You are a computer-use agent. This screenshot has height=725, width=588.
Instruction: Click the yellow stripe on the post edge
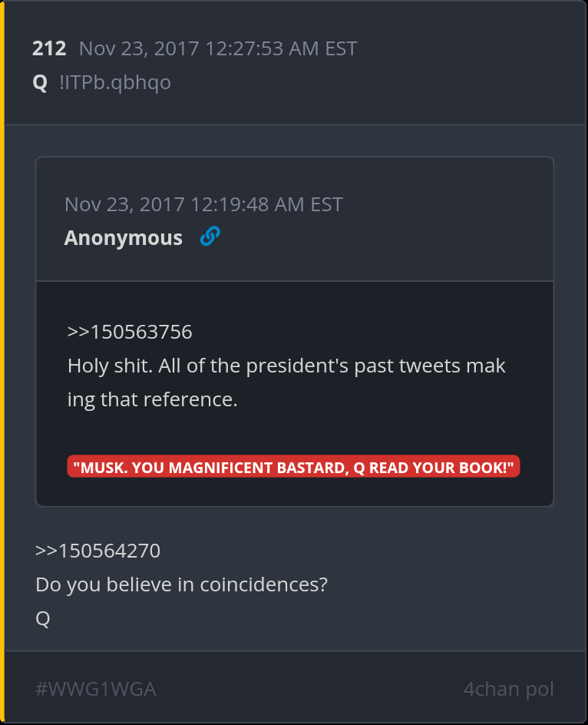pyautogui.click(x=2, y=362)
